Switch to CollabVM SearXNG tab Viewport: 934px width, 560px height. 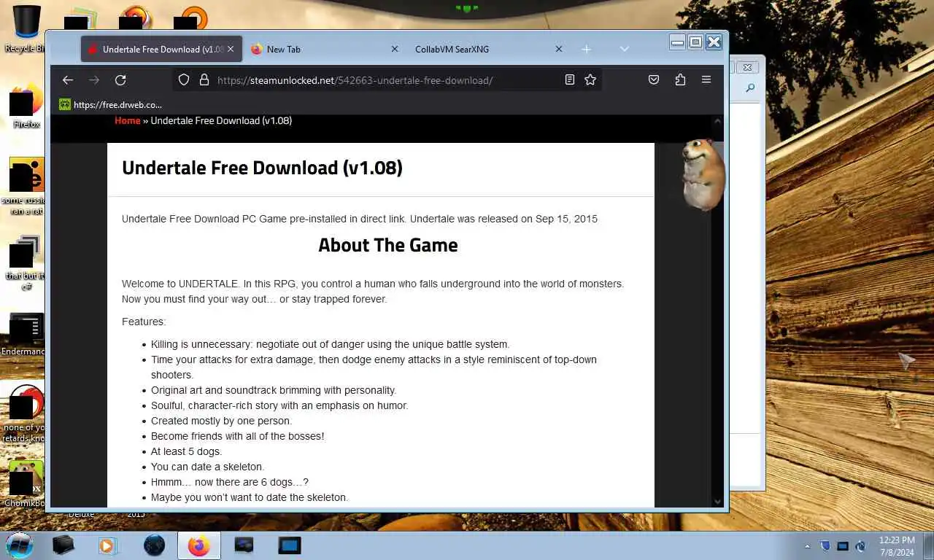489,49
